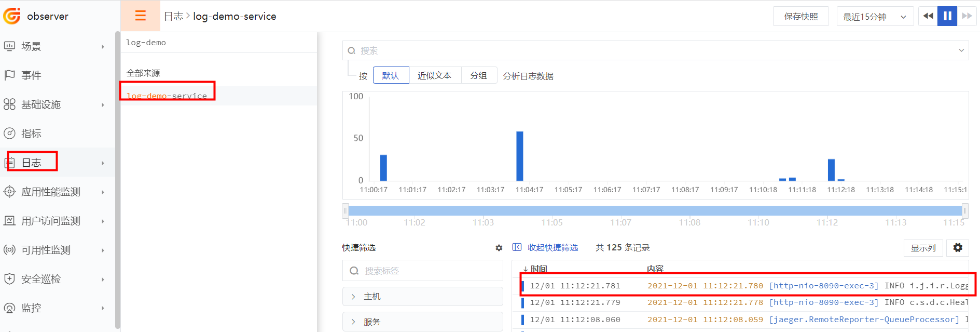This screenshot has width=980, height=332.
Task: Toggle the orange hamburger menu button
Action: click(141, 16)
